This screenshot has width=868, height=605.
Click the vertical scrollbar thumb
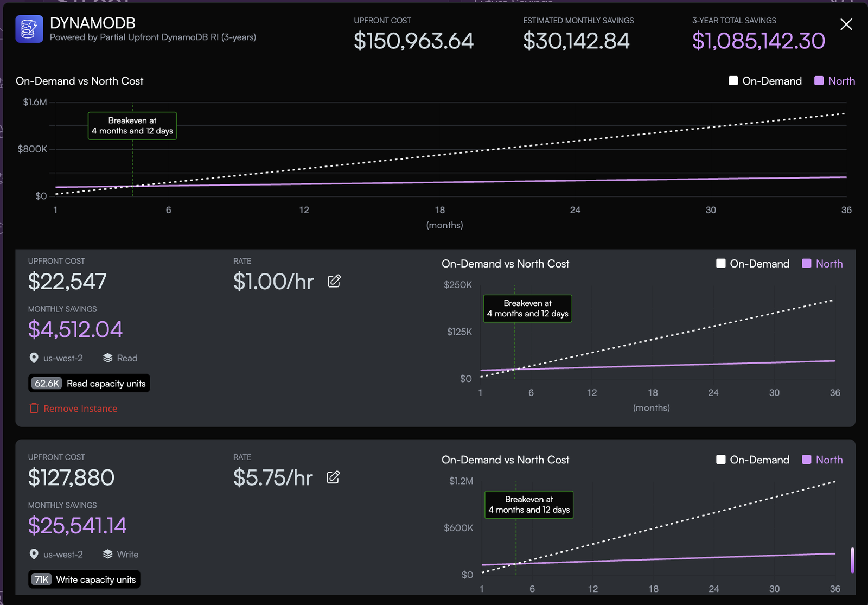pyautogui.click(x=853, y=560)
